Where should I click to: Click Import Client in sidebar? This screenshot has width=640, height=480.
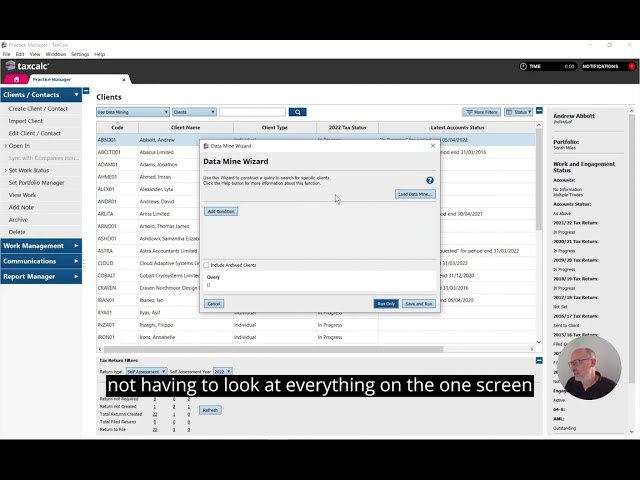25,121
